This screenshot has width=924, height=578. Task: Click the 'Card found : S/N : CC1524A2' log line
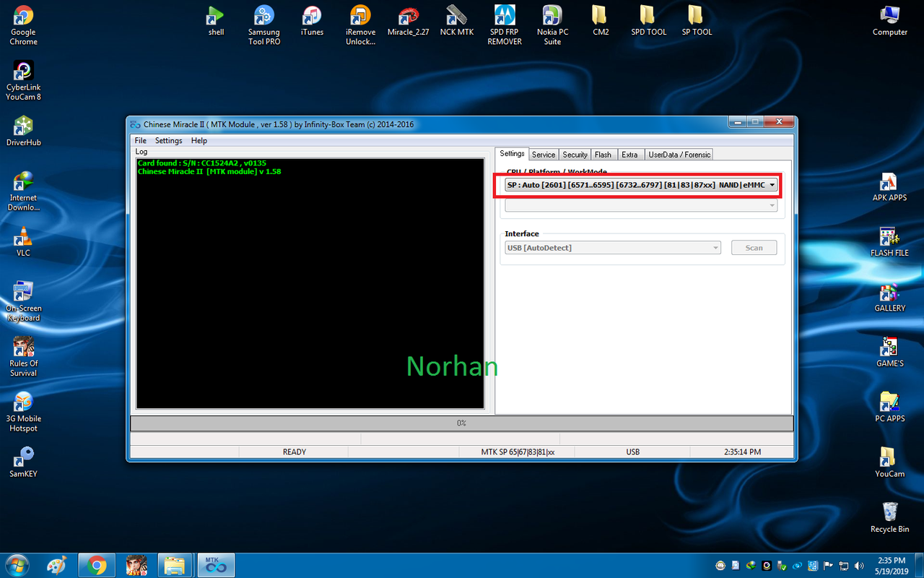[202, 163]
